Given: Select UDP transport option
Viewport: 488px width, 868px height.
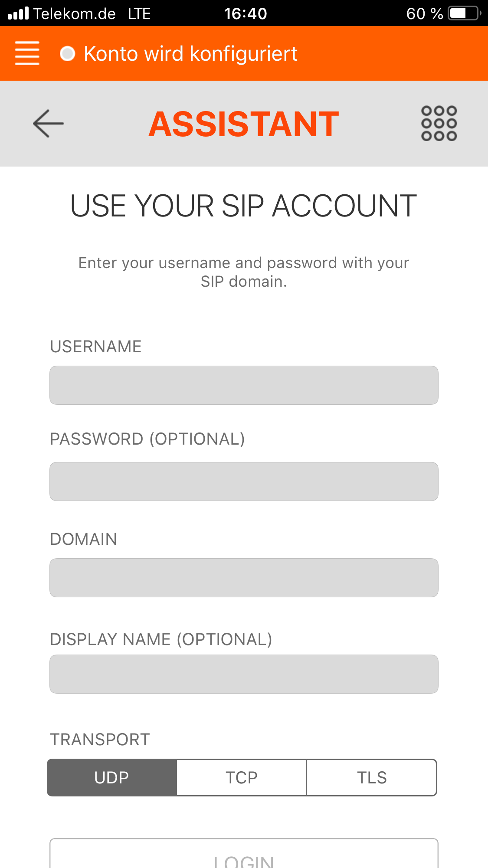Looking at the screenshot, I should point(112,777).
